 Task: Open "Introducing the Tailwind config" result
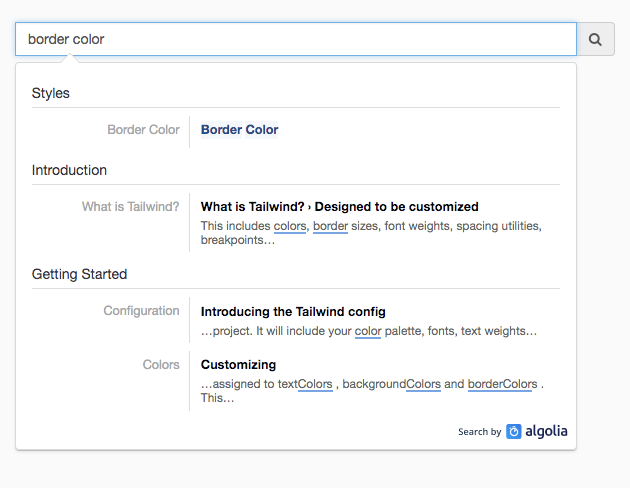293,312
